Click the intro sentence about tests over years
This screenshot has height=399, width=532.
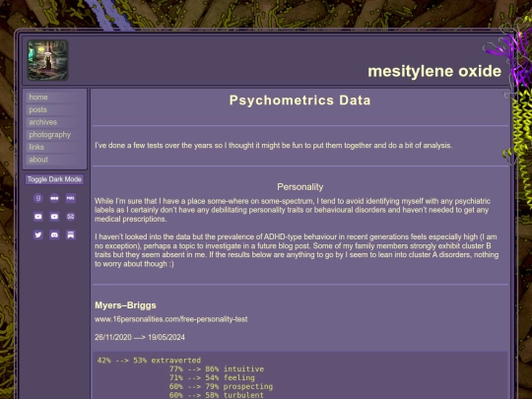pos(274,146)
